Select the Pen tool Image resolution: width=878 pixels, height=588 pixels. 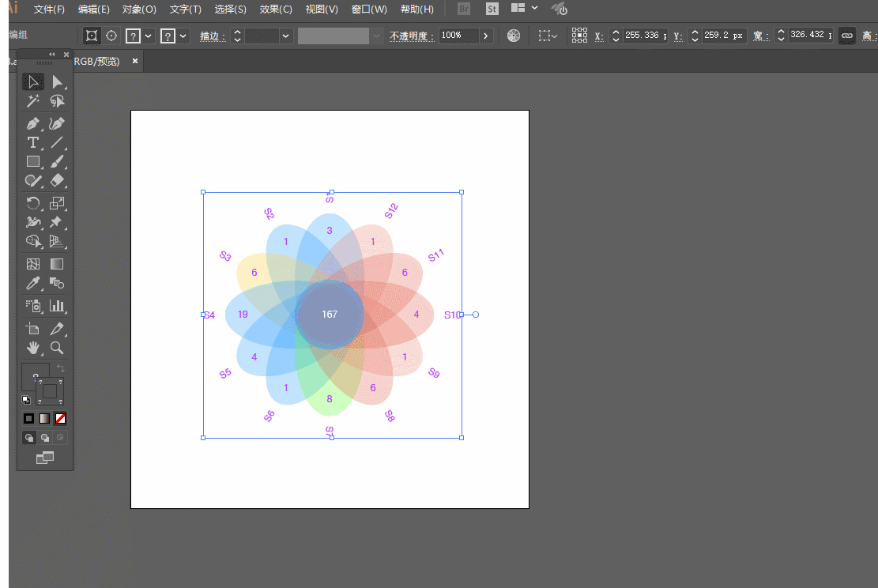pos(33,123)
